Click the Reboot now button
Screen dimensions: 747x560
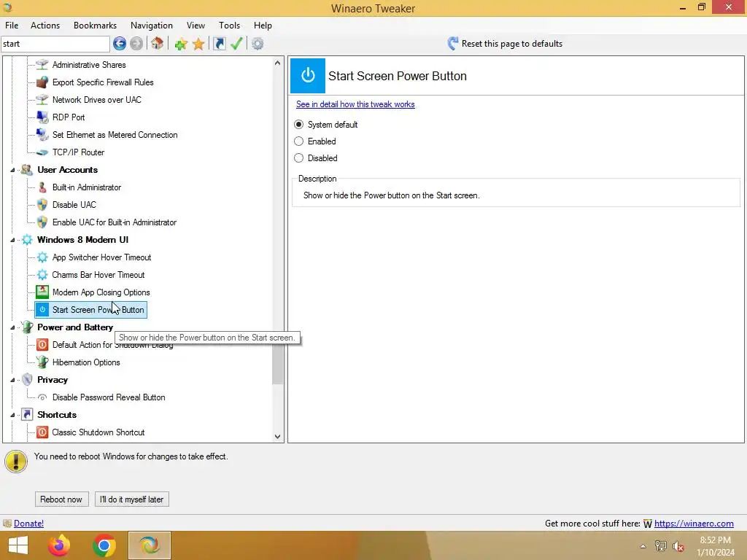tap(61, 499)
